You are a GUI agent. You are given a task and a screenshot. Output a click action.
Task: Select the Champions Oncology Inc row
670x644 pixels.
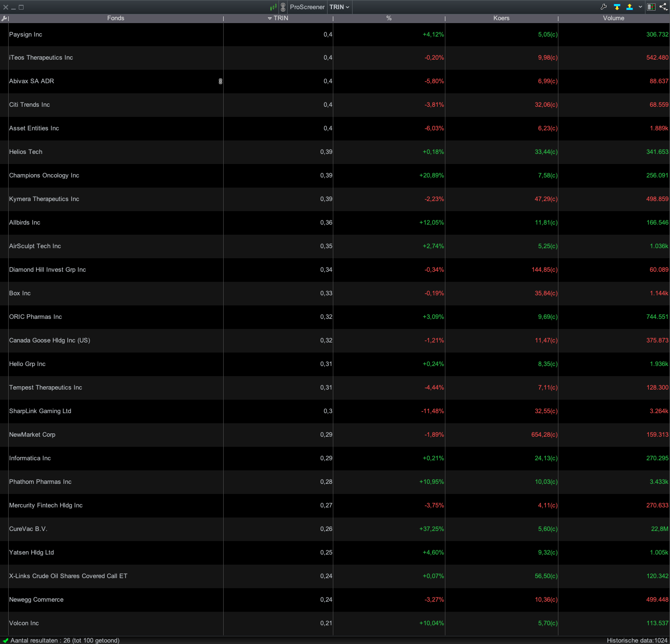[335, 176]
